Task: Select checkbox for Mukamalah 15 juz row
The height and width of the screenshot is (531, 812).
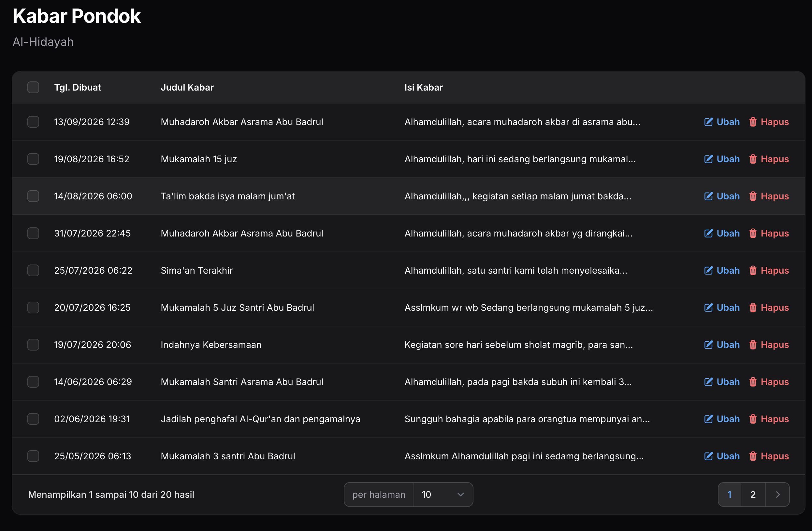Action: point(33,159)
